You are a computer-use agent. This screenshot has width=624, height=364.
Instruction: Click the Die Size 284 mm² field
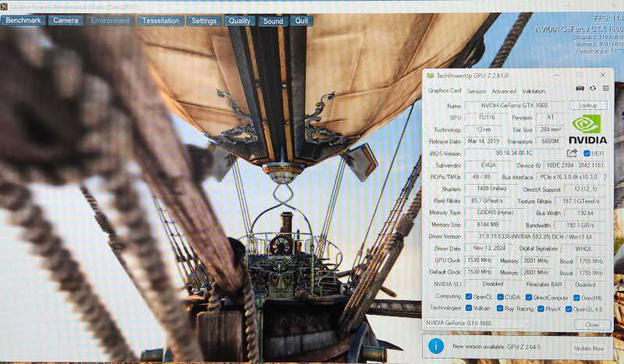click(x=551, y=129)
